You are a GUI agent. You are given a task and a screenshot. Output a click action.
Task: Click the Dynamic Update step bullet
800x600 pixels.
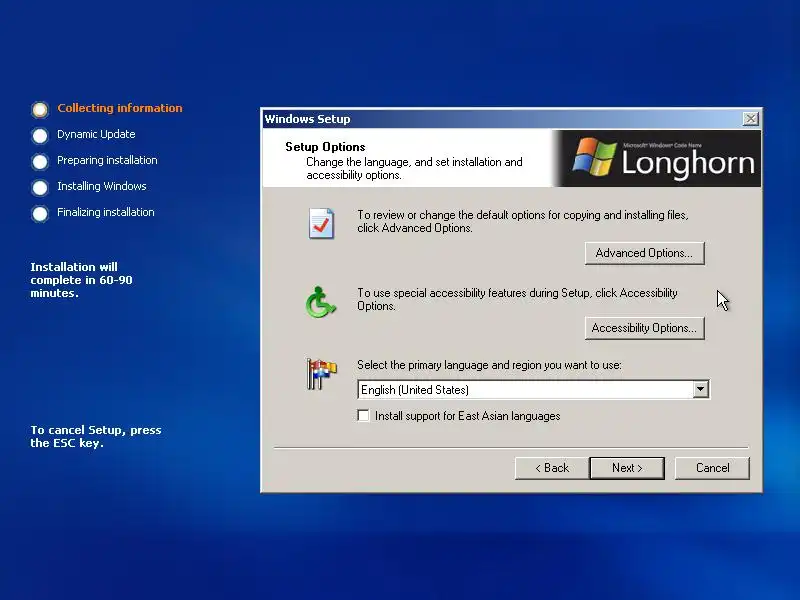40,135
